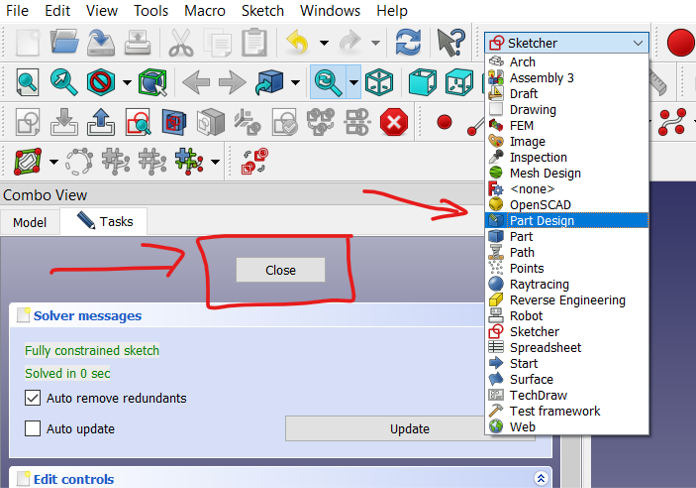
Task: Open a file with folder icon
Action: 64,43
